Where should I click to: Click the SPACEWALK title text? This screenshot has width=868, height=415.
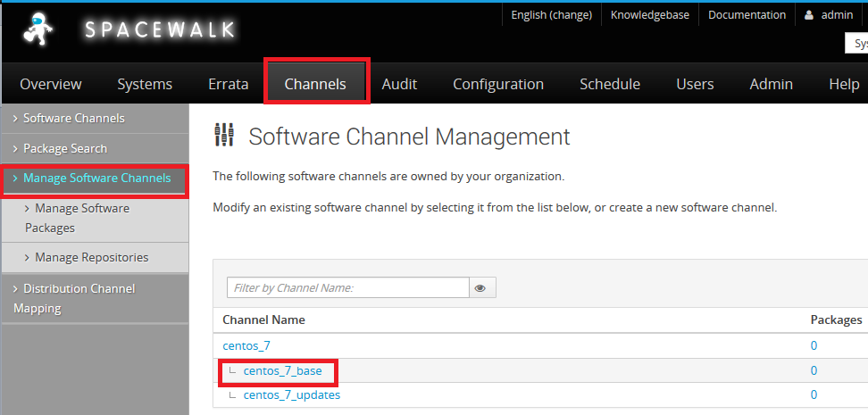(x=160, y=29)
